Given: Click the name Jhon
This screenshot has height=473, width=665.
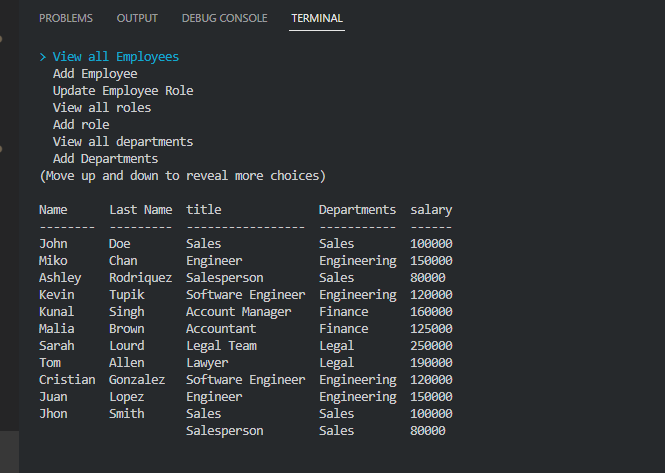Looking at the screenshot, I should coord(53,413).
